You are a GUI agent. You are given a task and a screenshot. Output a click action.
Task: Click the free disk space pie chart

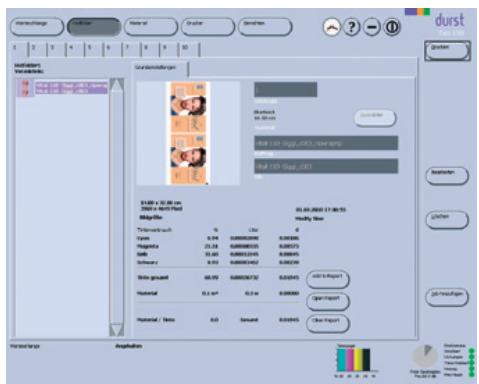coord(425,356)
